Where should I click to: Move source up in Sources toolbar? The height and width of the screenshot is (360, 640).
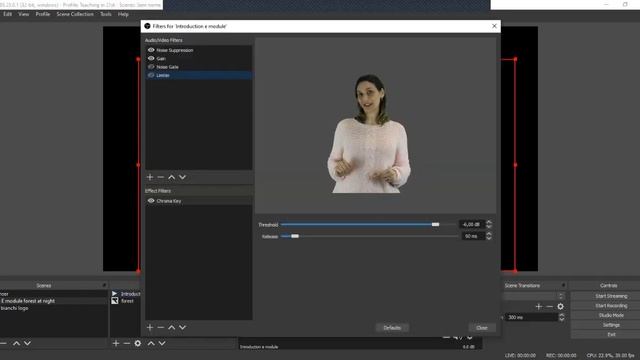pyautogui.click(x=151, y=343)
